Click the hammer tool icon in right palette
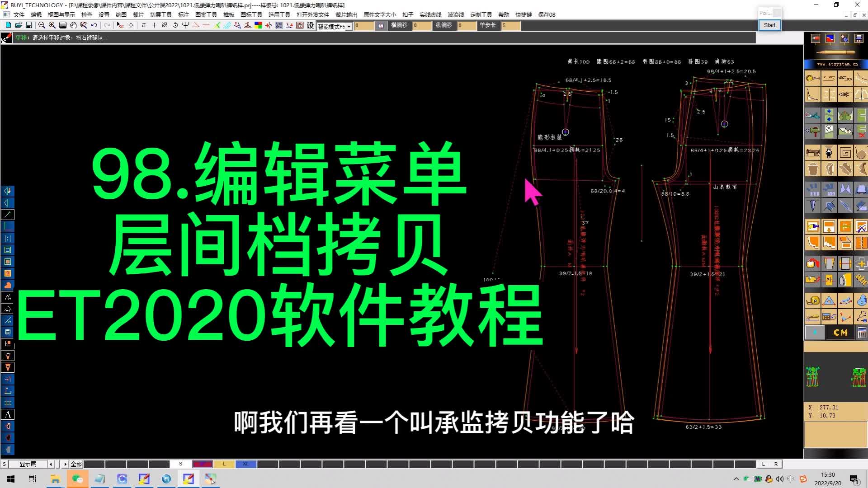This screenshot has width=868, height=488. point(813,132)
